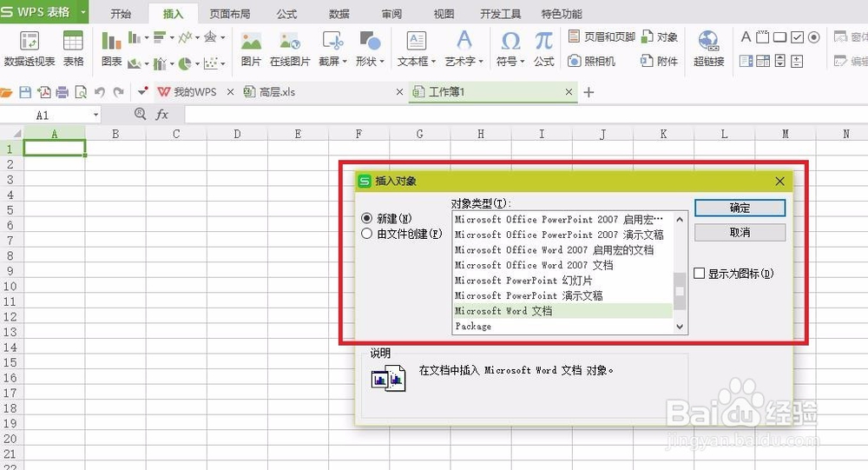Switch to the 开始 ribbon tab
Image resolution: width=868 pixels, height=470 pixels.
pyautogui.click(x=121, y=13)
